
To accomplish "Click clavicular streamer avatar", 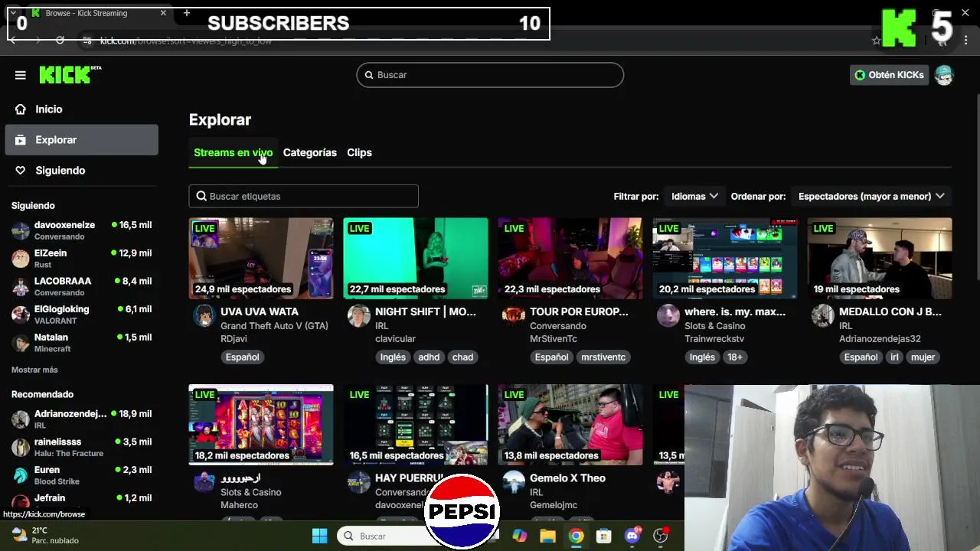I will coord(358,315).
